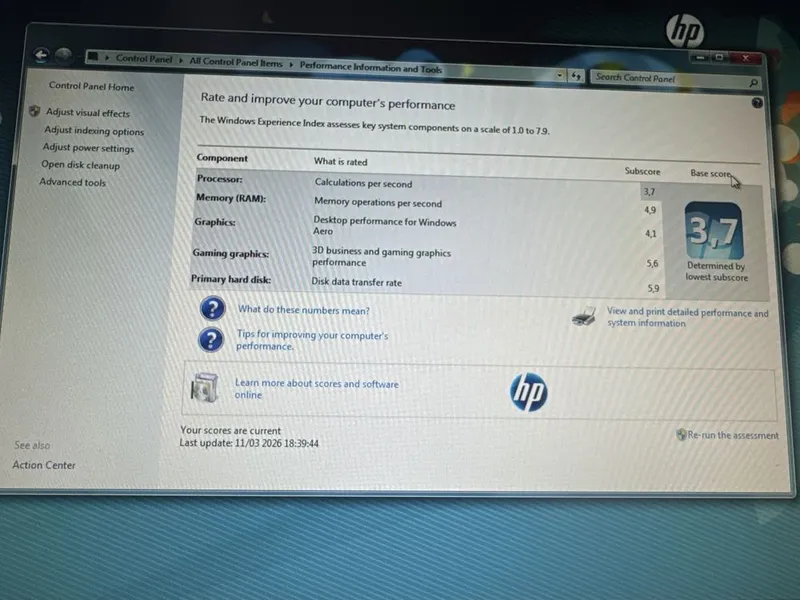Image resolution: width=800 pixels, height=600 pixels.
Task: Click Determined by lowest subscore caption
Action: (716, 271)
